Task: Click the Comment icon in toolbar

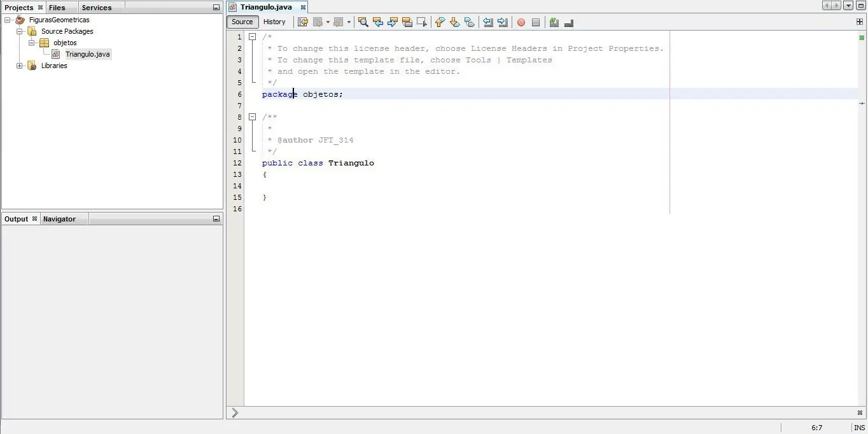Action: 554,22
